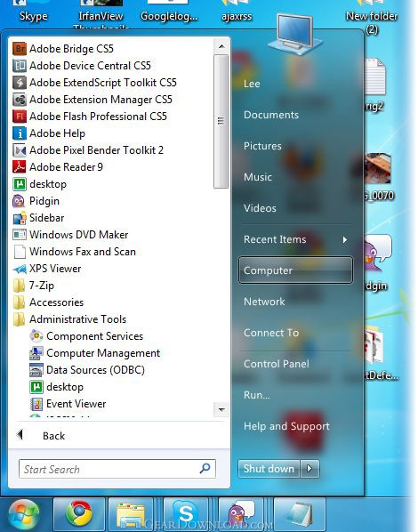Click the Pidgin icon in programs list

pyautogui.click(x=20, y=201)
